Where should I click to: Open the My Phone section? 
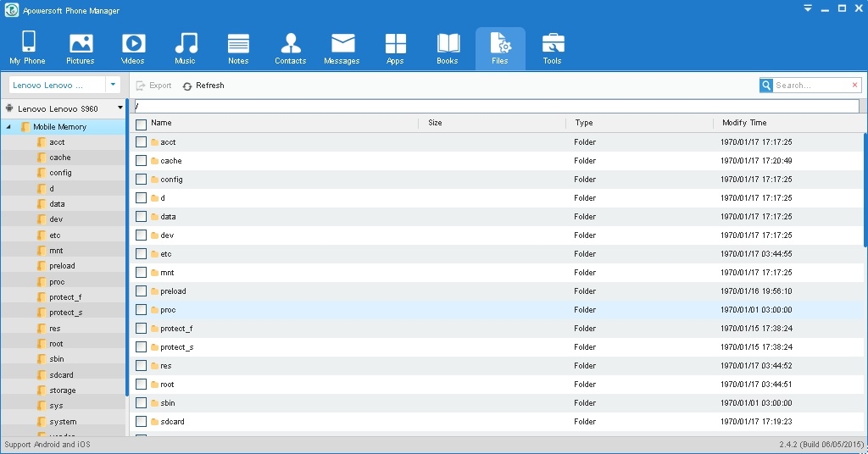click(x=28, y=48)
